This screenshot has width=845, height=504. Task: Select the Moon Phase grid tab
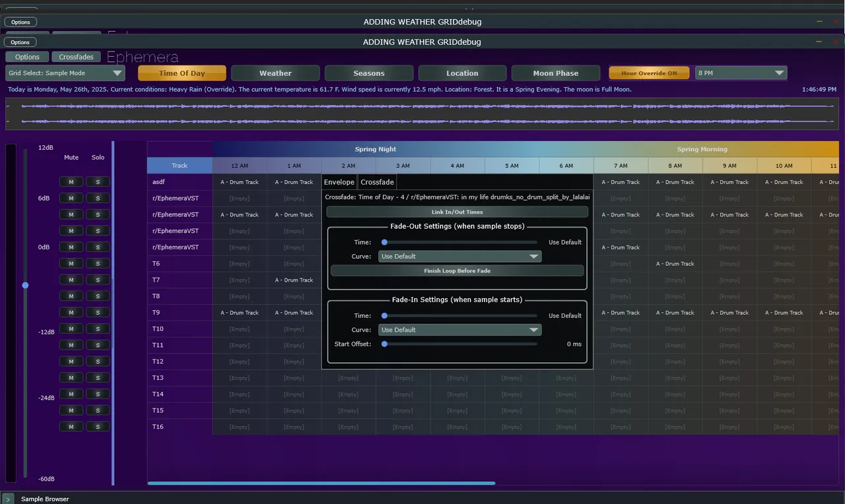555,73
